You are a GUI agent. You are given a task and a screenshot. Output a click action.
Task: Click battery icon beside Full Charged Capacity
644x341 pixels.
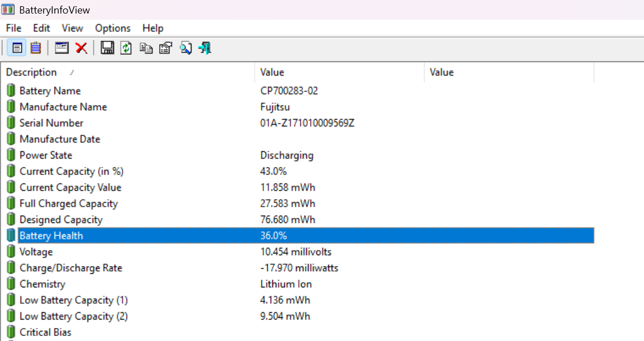(x=11, y=204)
